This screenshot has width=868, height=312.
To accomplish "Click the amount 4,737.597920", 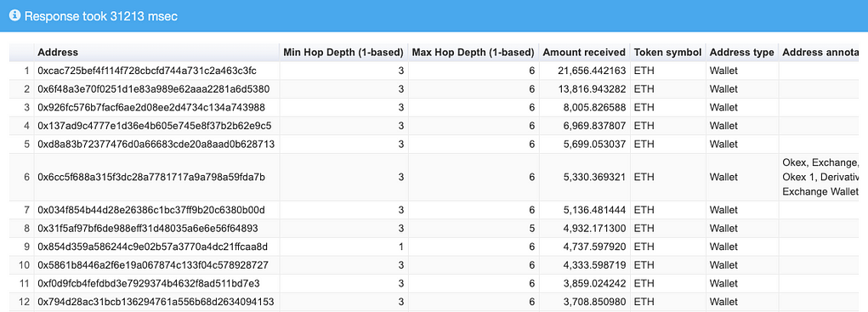I will click(595, 247).
